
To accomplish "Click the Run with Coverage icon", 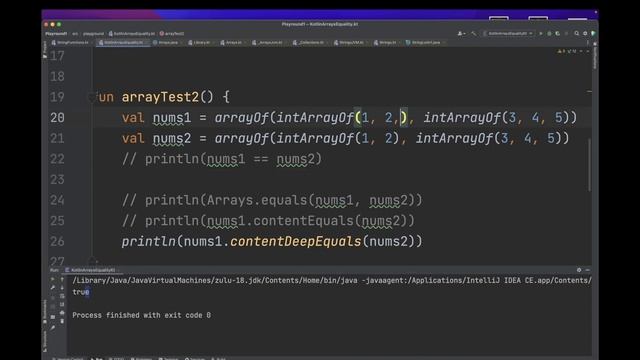I will coord(558,33).
